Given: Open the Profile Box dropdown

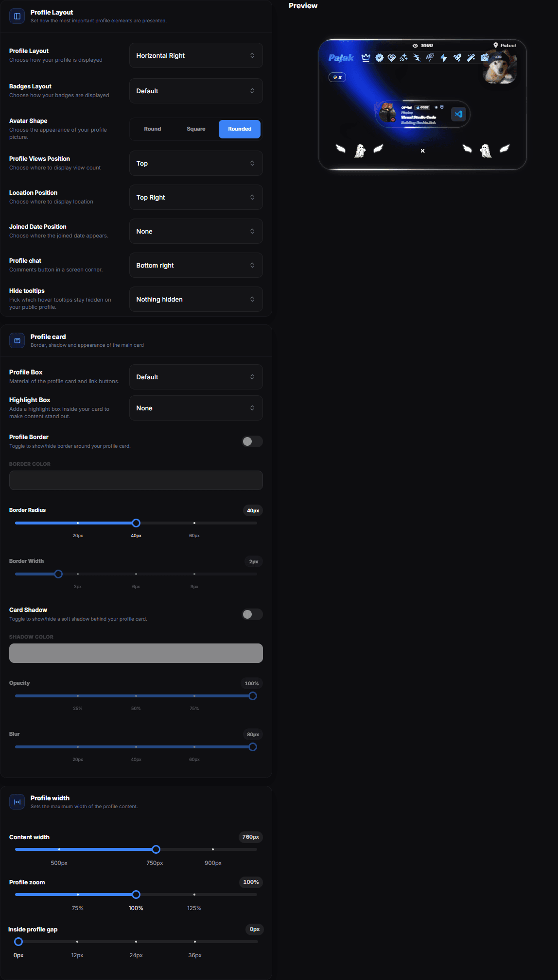Looking at the screenshot, I should [196, 377].
